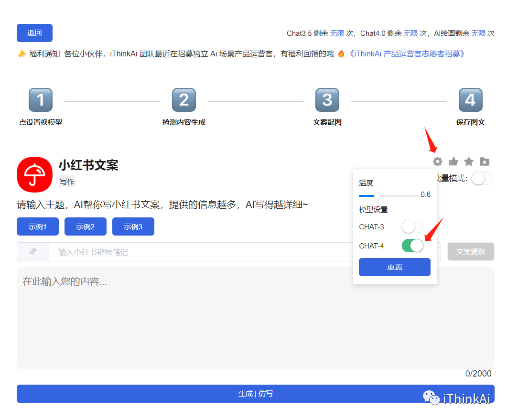Image resolution: width=507 pixels, height=420 pixels.
Task: Adjust the 温度 temperature slider
Action: [378, 195]
